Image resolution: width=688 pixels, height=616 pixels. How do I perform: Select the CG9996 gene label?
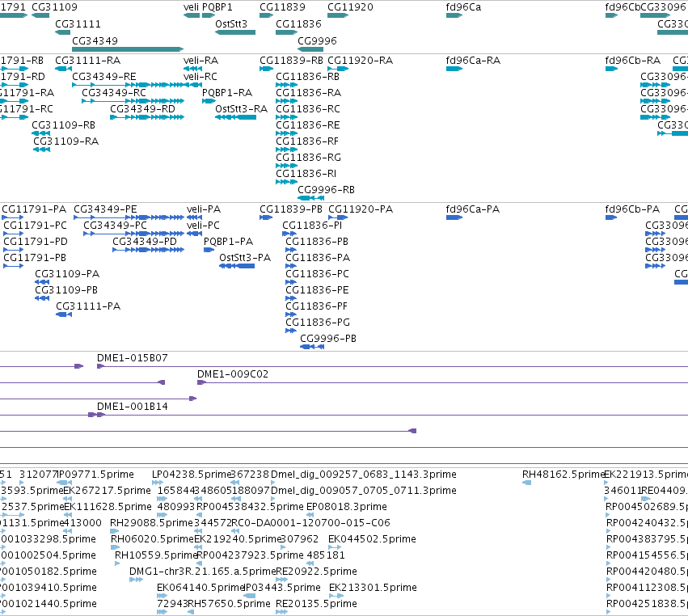[x=317, y=41]
